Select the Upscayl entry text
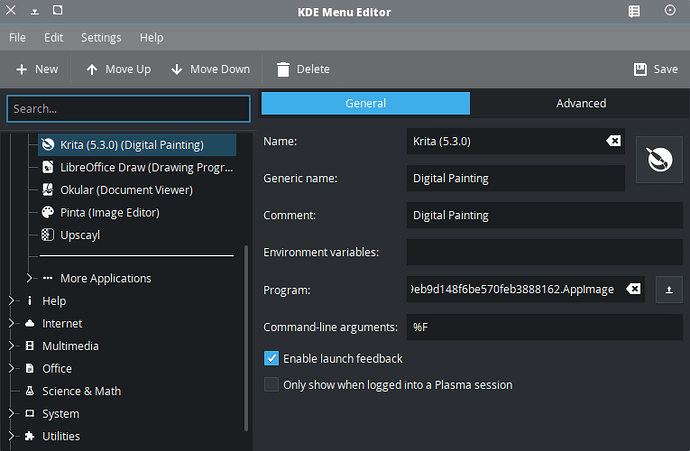 (x=80, y=235)
